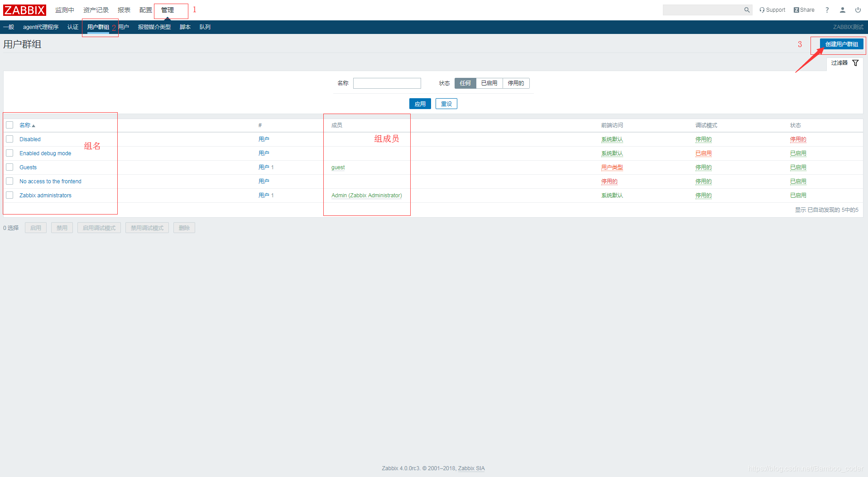Open the Enabled debug mode group link
This screenshot has height=477, width=868.
(x=45, y=153)
